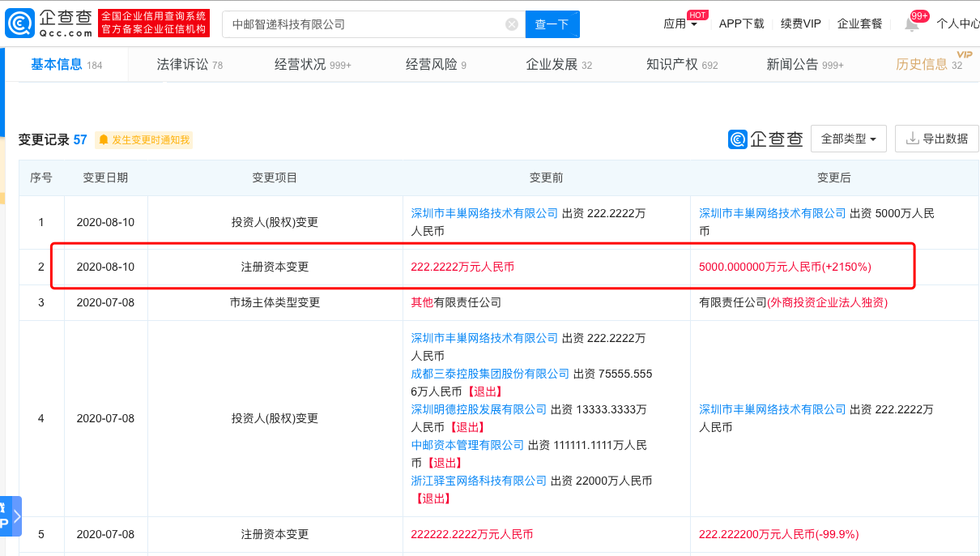The image size is (980, 556).
Task: Open 深圳市丰巢网络技术有限公司 in row 1 变更前
Action: [x=484, y=213]
